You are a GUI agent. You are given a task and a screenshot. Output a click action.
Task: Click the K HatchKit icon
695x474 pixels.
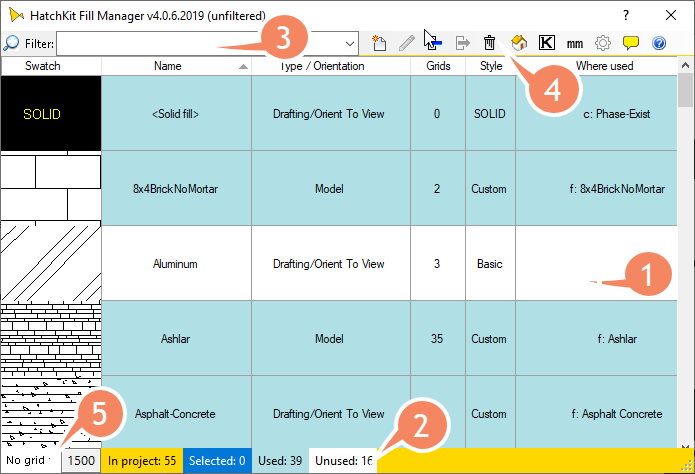547,43
